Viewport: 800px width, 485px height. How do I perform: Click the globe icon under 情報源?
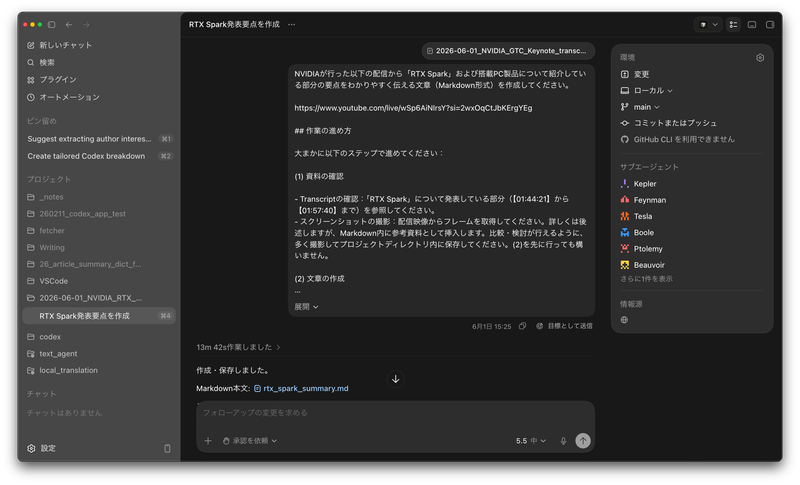[624, 320]
